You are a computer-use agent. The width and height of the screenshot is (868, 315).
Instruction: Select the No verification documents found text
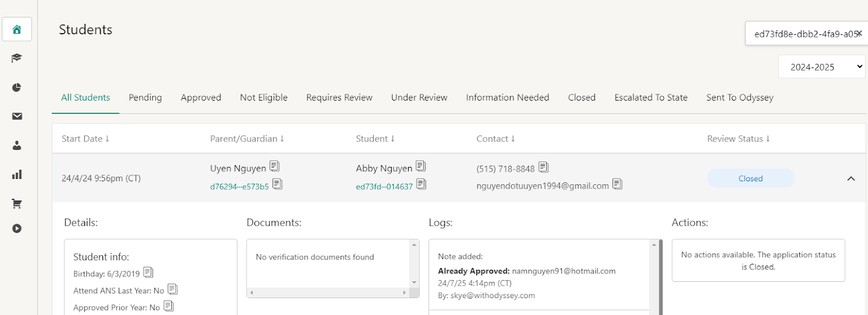tap(315, 257)
